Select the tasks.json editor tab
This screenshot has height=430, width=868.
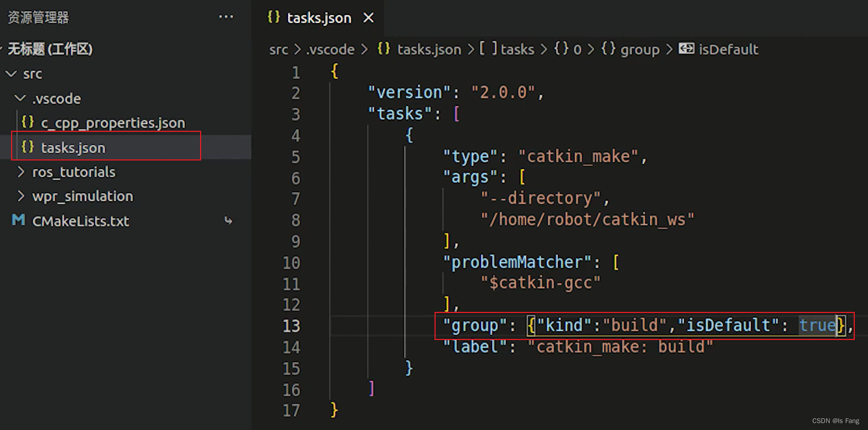[318, 18]
